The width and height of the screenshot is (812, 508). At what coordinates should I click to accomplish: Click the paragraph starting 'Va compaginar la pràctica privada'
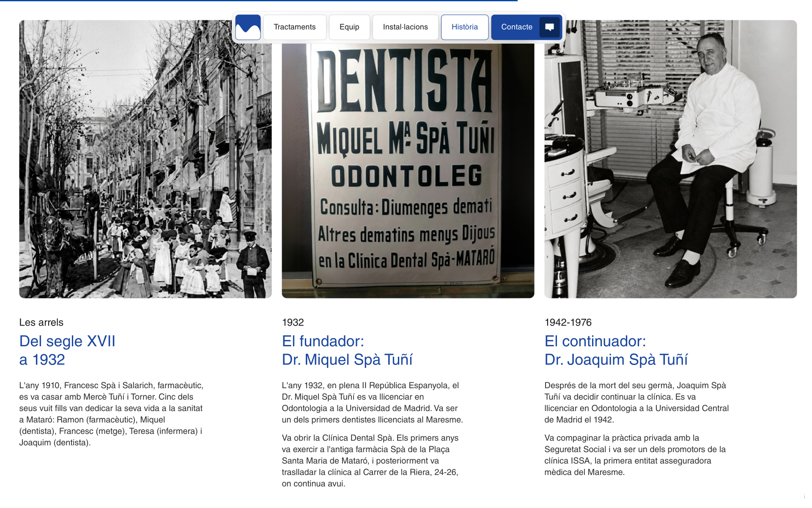(x=635, y=455)
